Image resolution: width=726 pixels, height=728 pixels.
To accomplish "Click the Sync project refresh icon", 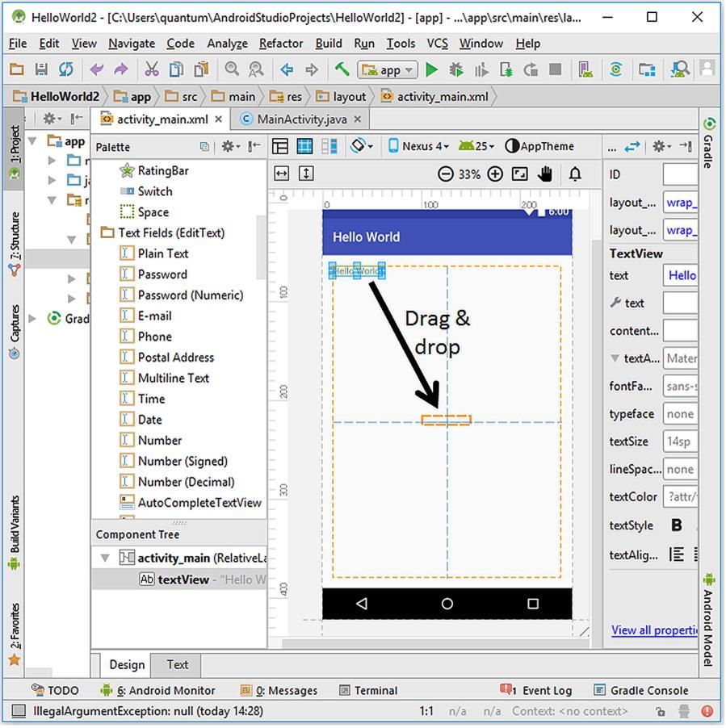I will [66, 69].
